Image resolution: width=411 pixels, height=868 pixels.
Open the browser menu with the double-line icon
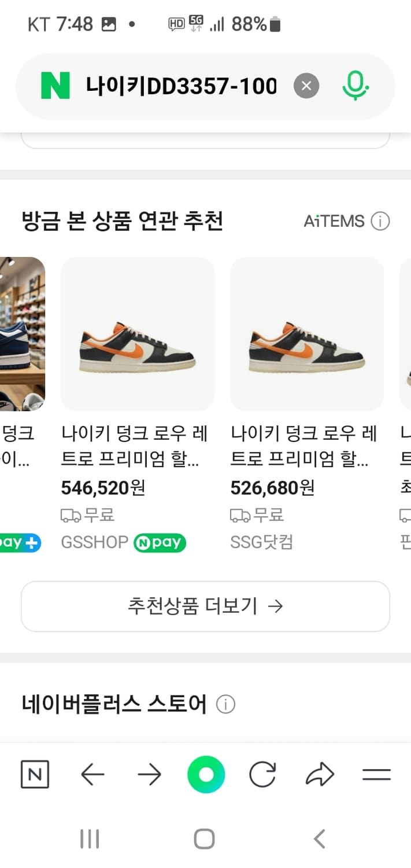[x=377, y=774]
